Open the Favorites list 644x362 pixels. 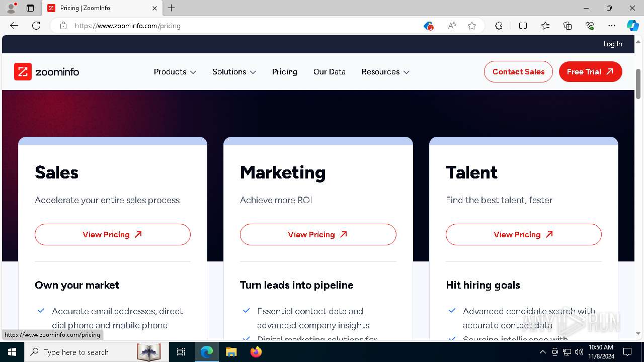pos(545,26)
